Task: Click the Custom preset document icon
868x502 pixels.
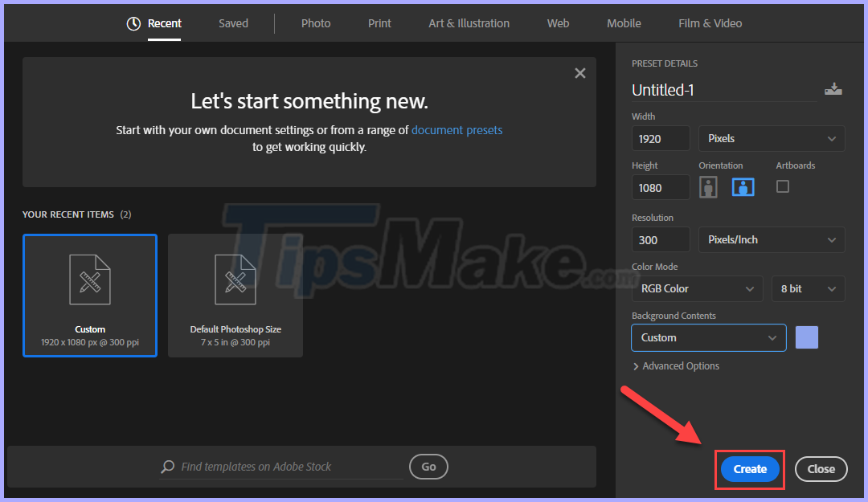Action: point(89,279)
